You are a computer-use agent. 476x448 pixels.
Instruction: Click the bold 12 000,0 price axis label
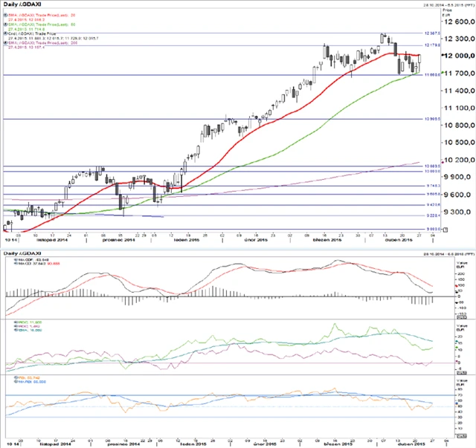pos(460,56)
